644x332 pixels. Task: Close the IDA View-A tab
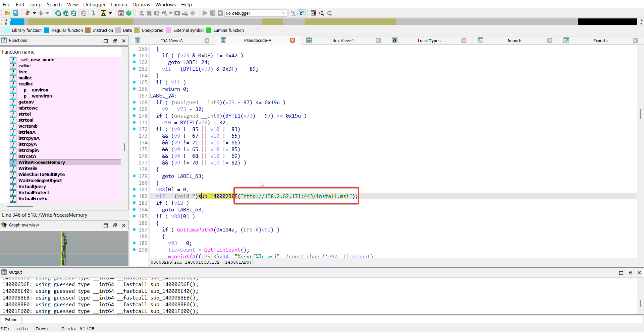point(207,41)
